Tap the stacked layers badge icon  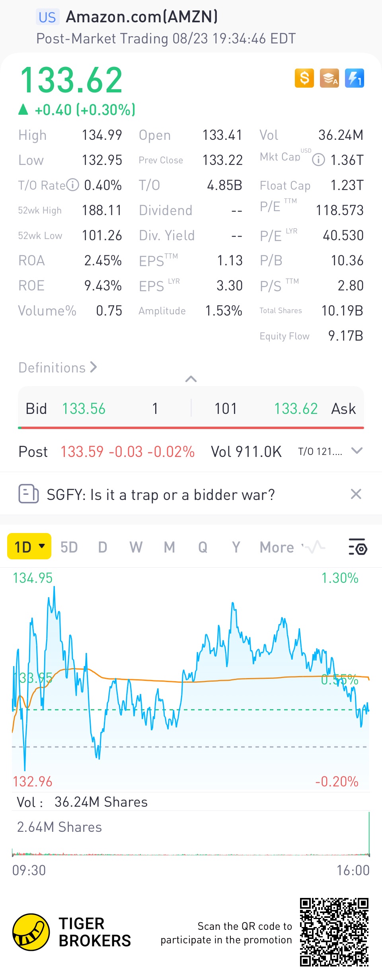point(329,78)
